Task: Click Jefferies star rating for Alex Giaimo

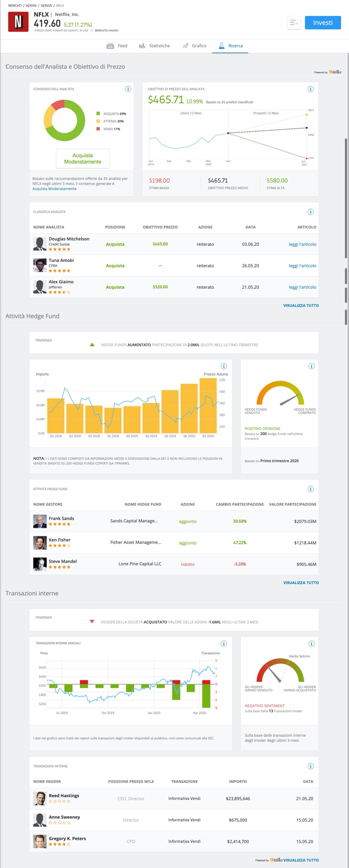Action: coord(59,292)
